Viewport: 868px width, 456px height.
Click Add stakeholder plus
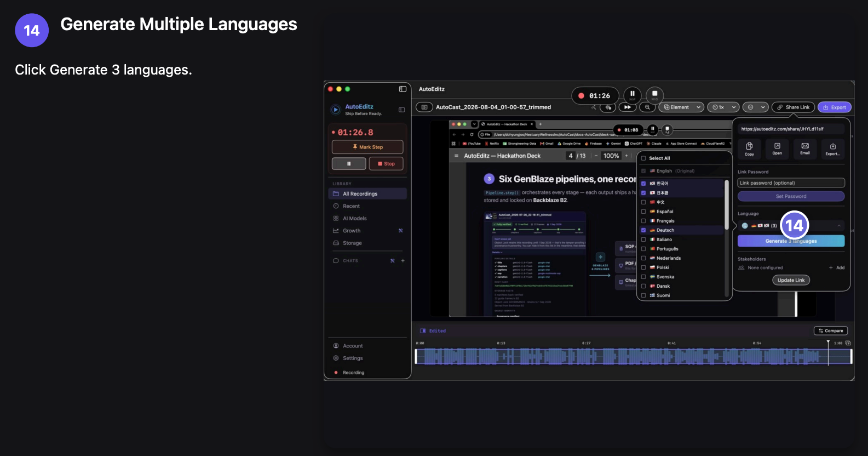(x=836, y=267)
